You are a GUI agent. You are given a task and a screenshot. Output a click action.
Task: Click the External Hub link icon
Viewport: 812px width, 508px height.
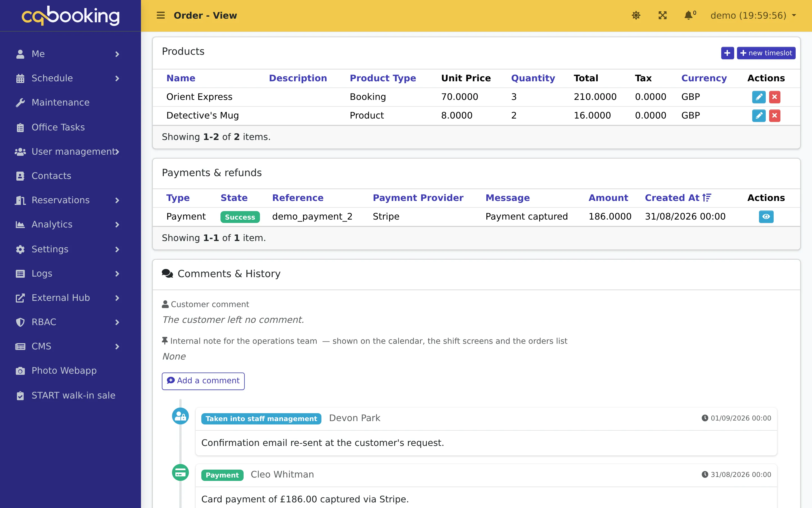click(20, 298)
